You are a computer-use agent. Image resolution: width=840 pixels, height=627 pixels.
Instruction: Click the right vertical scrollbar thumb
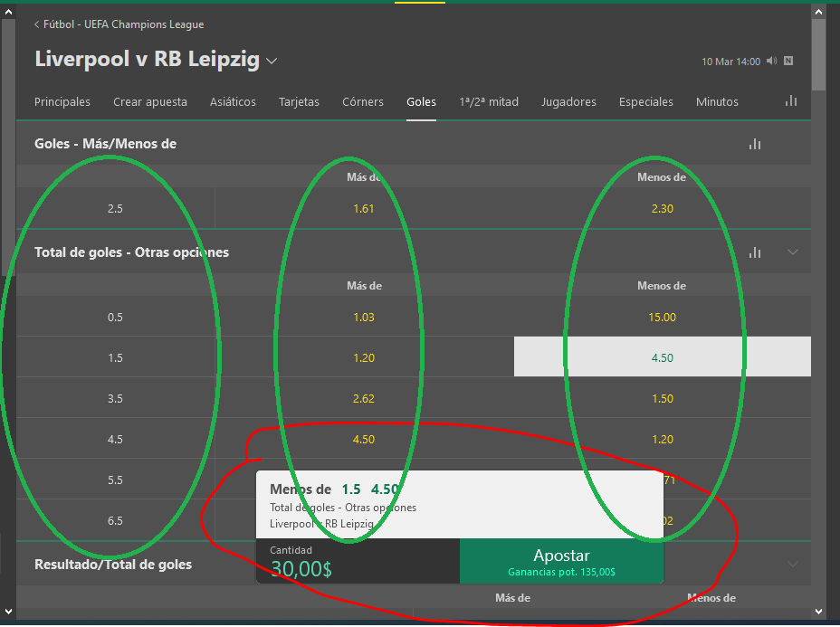(818, 54)
